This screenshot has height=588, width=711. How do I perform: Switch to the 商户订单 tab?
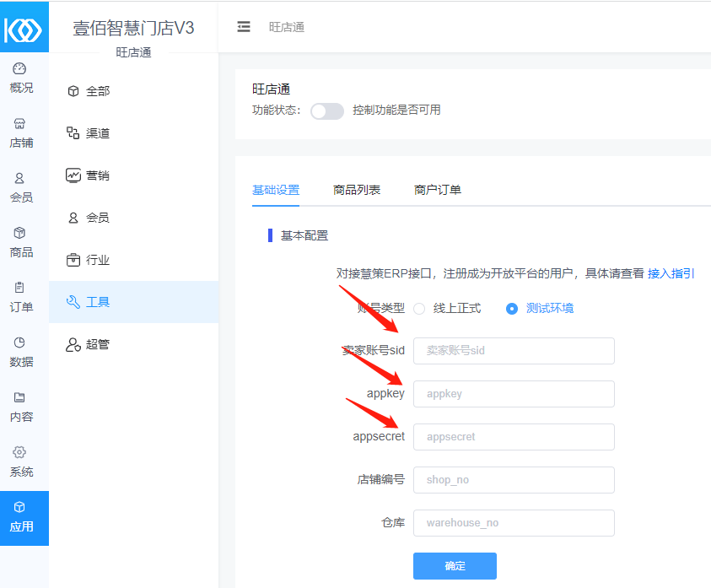coord(438,190)
